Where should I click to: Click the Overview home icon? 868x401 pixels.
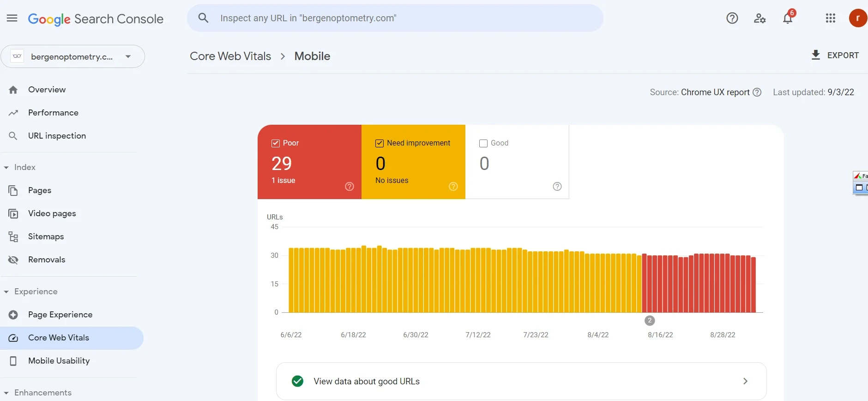tap(13, 90)
